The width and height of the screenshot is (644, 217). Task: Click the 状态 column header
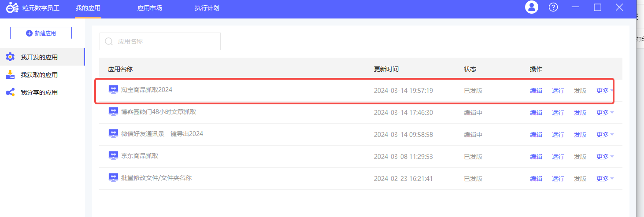[x=470, y=69]
